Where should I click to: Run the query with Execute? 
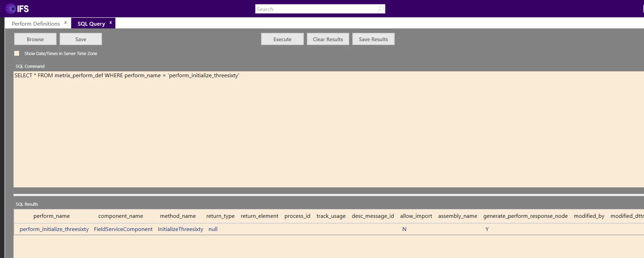click(282, 39)
